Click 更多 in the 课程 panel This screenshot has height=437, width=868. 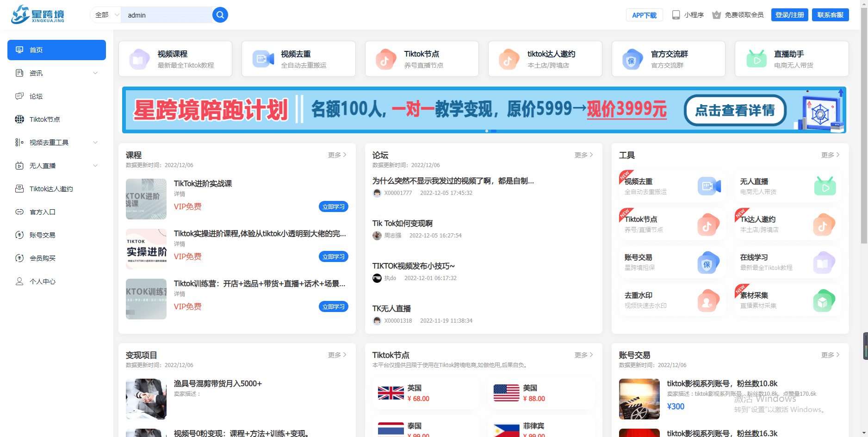pyautogui.click(x=337, y=155)
